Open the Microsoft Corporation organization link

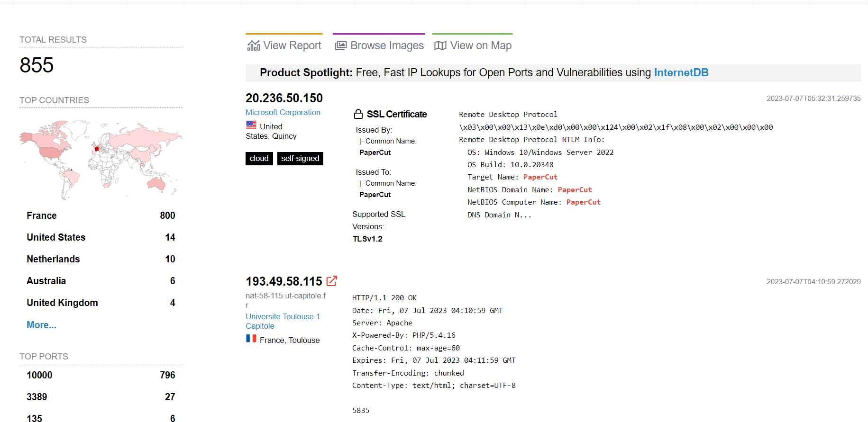tap(283, 112)
